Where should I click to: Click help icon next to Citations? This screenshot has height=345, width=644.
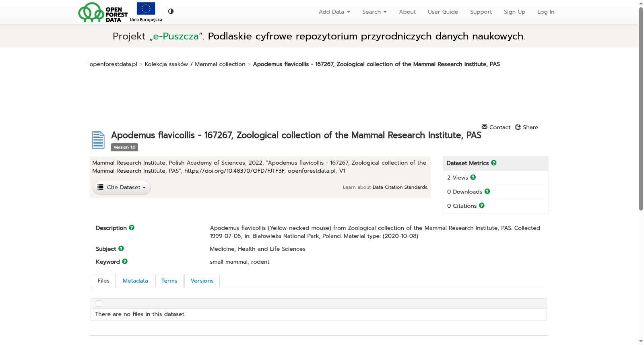482,205
